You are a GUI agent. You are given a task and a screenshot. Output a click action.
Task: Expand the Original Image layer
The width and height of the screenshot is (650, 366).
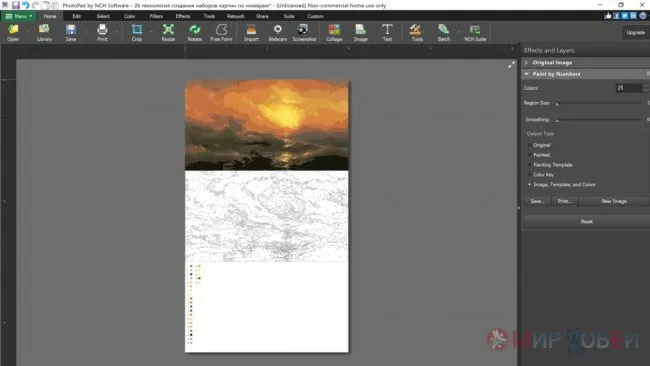coord(526,63)
